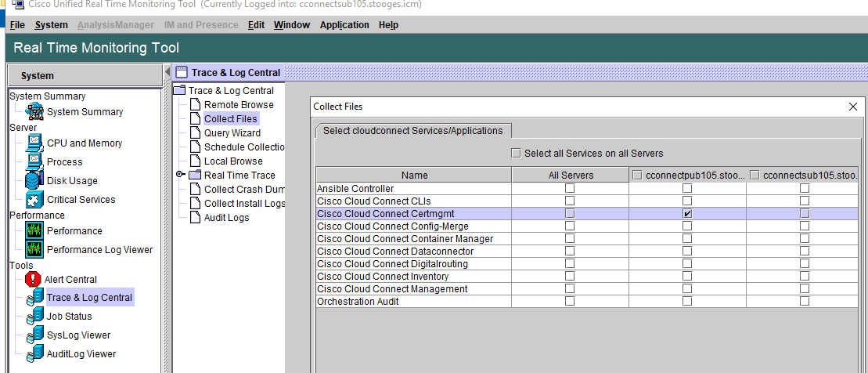868x373 pixels.
Task: Click Query Wizard document icon
Action: click(x=195, y=133)
